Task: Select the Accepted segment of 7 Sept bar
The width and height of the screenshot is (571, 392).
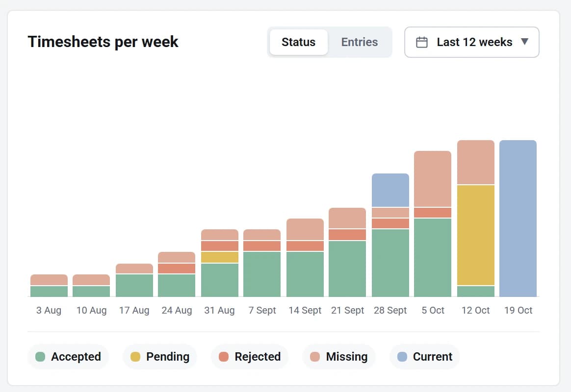Action: point(262,274)
